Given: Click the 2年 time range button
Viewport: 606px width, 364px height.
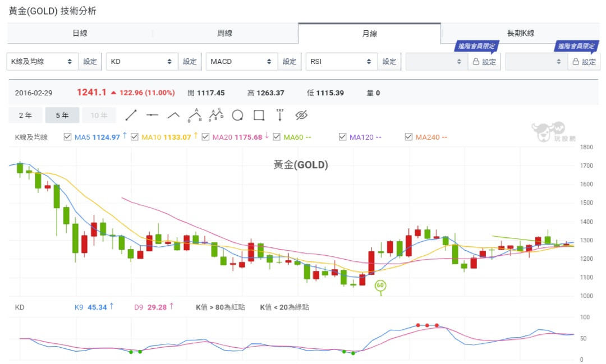Looking at the screenshot, I should point(25,116).
